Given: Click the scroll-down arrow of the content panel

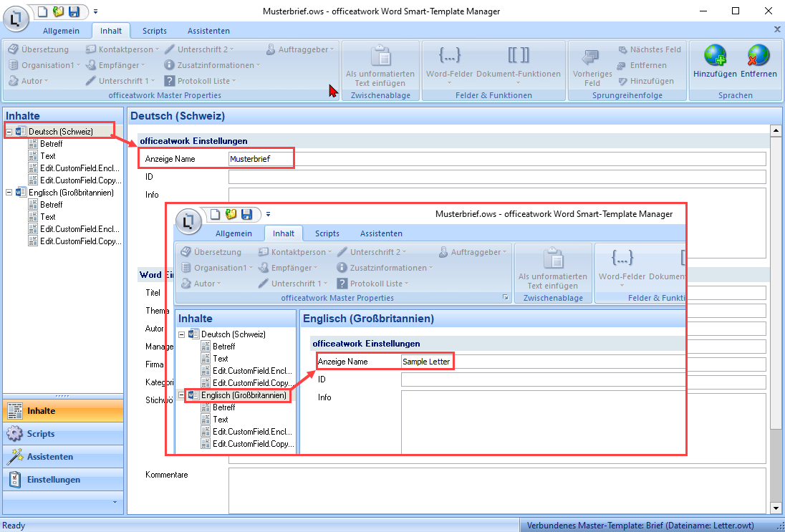Looking at the screenshot, I should (776, 509).
